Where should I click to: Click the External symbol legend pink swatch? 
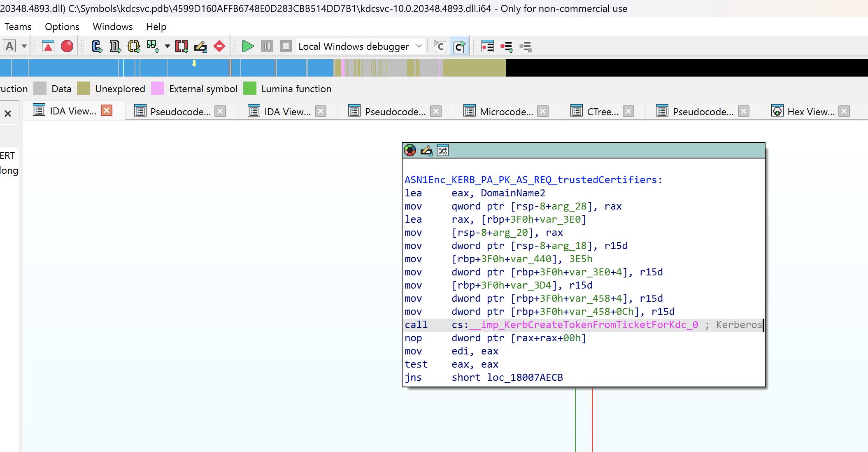click(x=158, y=88)
